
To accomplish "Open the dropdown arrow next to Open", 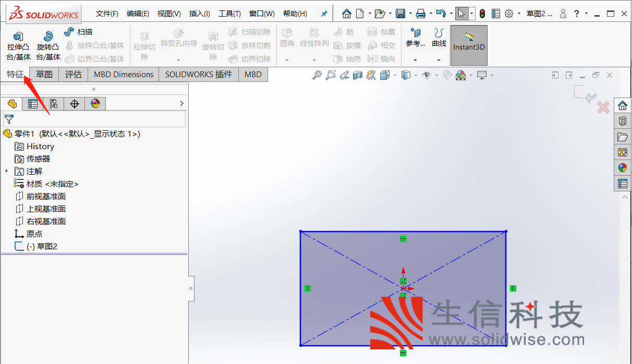I will click(390, 14).
